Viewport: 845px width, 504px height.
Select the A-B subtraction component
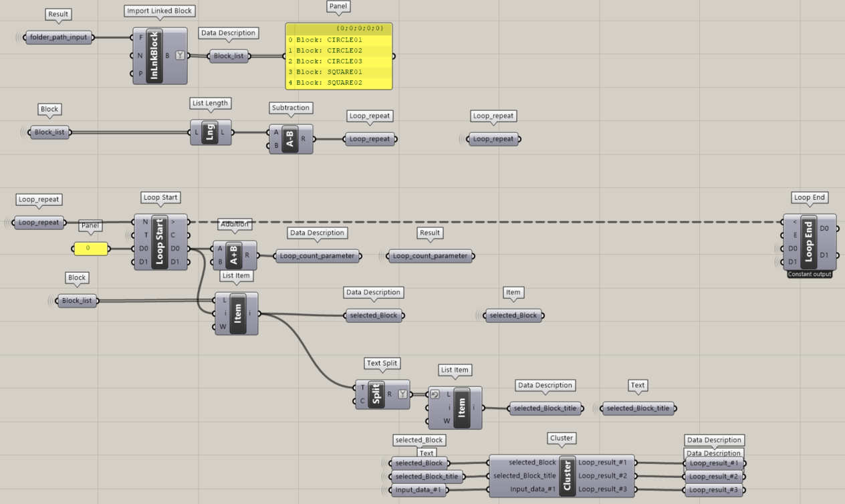point(290,139)
